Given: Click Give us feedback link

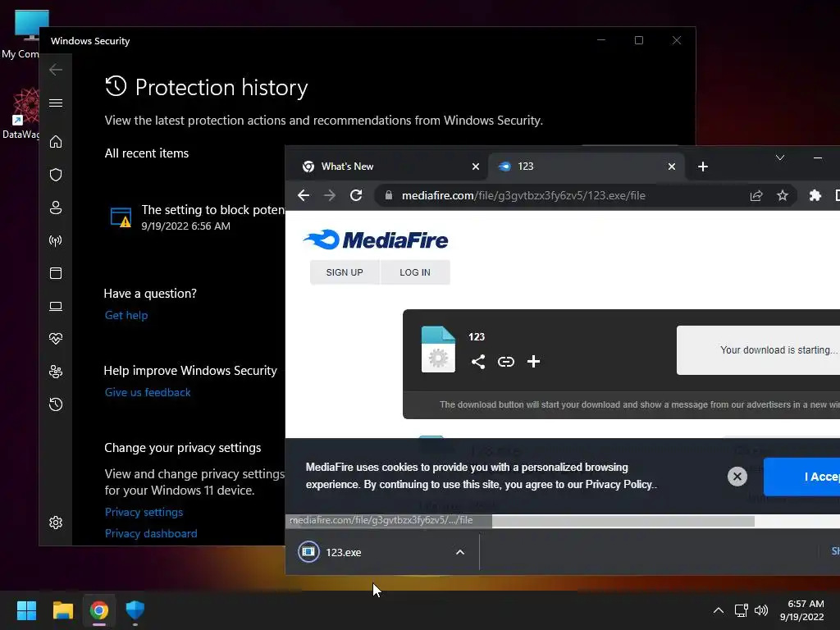Looking at the screenshot, I should point(148,392).
